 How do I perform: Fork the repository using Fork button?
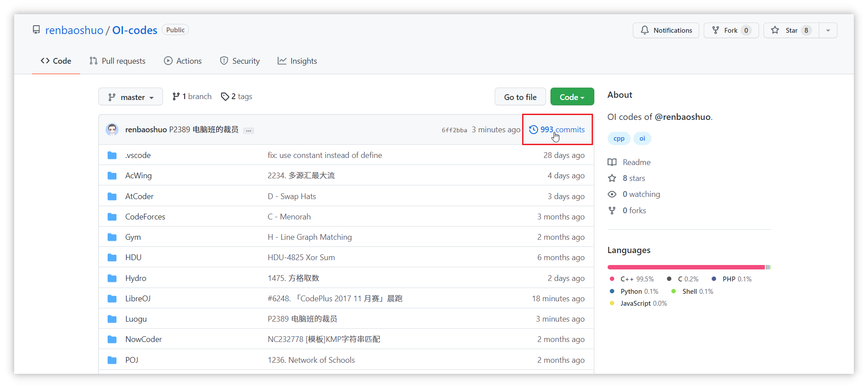tap(731, 30)
